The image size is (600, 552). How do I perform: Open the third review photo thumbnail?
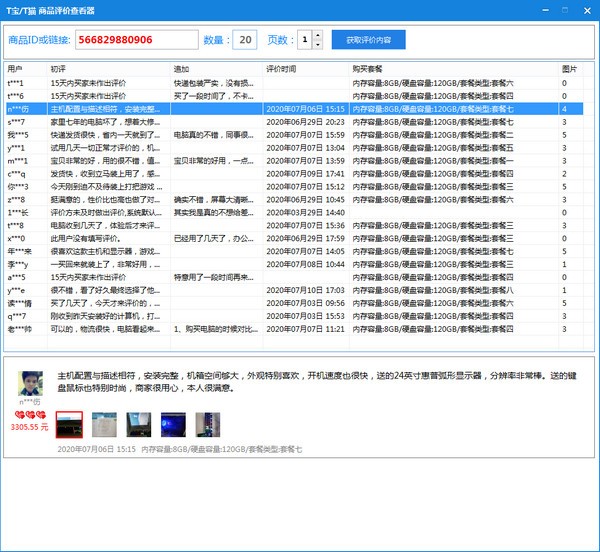point(139,426)
